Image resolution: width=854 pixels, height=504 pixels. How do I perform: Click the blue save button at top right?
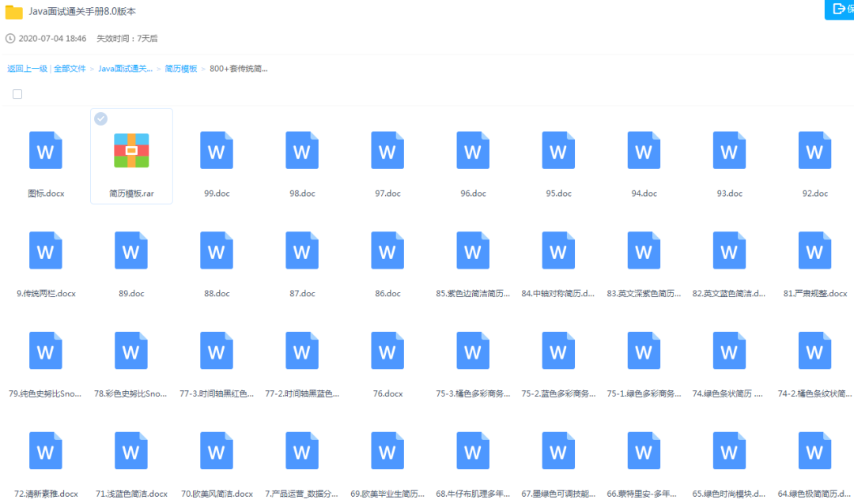coord(839,9)
